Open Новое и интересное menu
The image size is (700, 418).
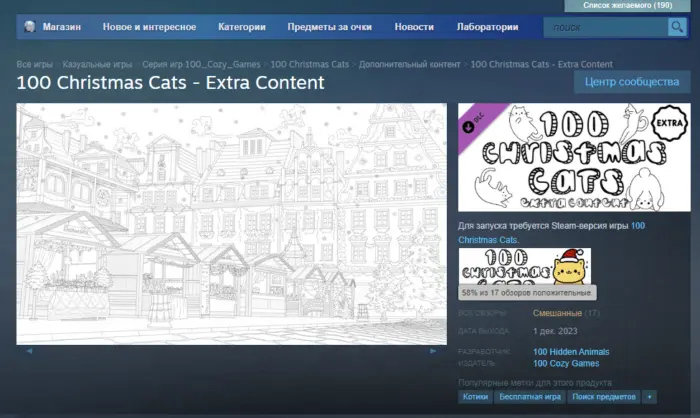pos(149,27)
